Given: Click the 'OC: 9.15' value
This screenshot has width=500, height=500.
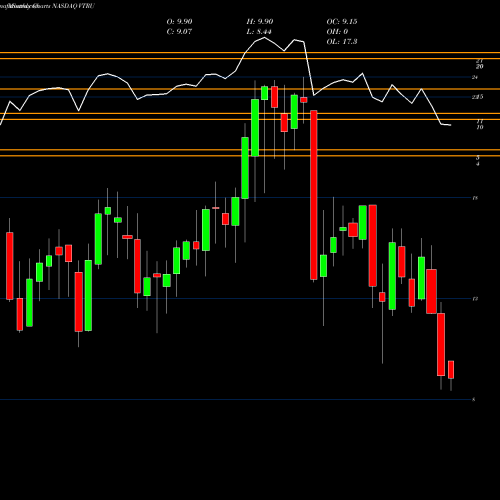Looking at the screenshot, I should pos(342,22).
